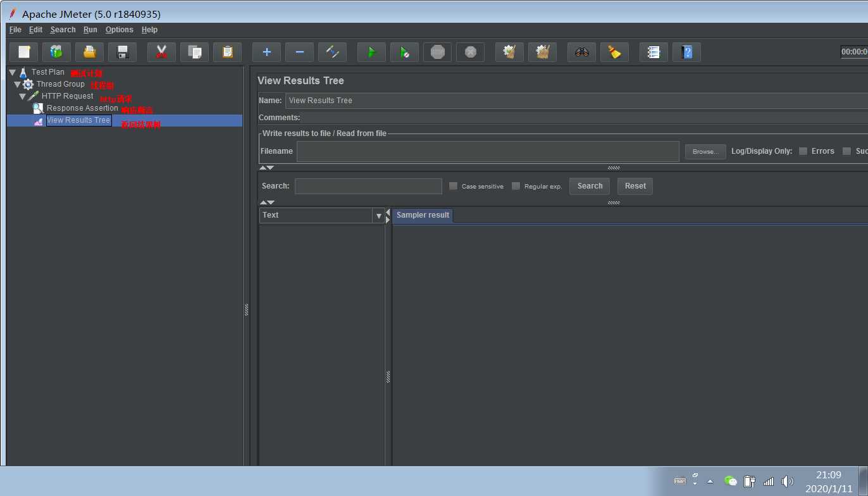868x496 pixels.
Task: Click the Name input field
Action: pos(576,101)
